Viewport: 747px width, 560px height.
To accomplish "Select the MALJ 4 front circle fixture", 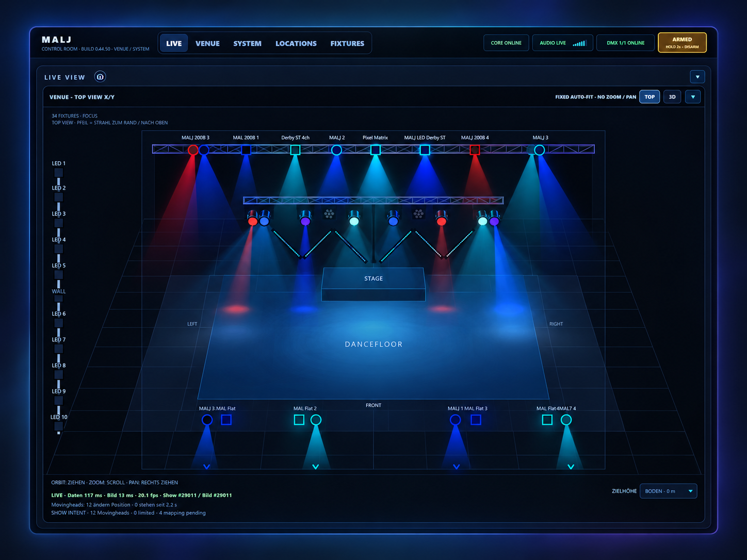I will click(x=566, y=420).
